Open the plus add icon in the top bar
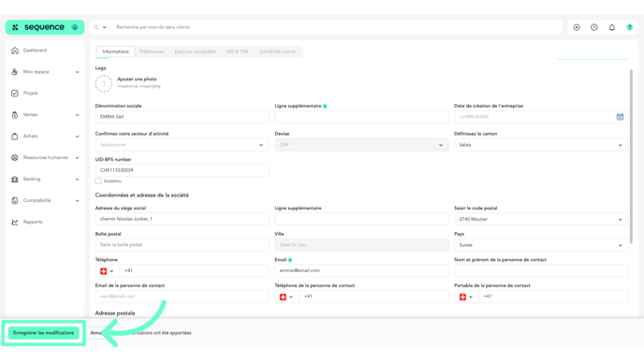 click(x=577, y=27)
